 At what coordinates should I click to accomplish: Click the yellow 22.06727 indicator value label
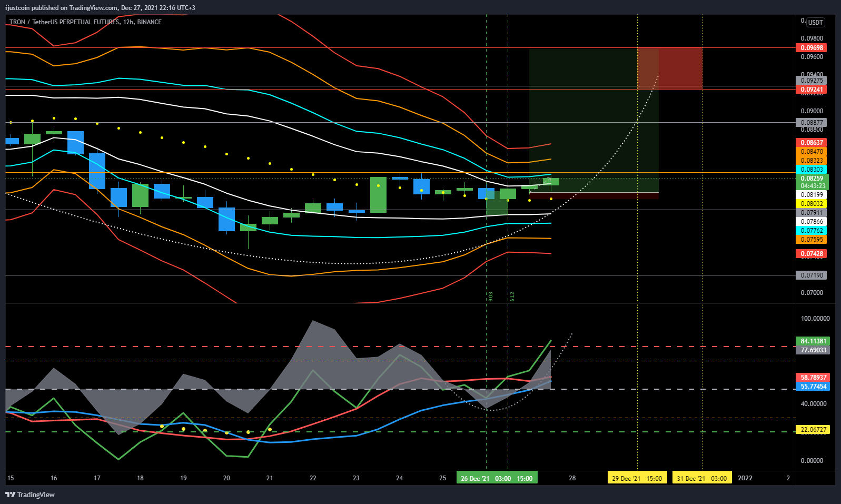pos(814,430)
